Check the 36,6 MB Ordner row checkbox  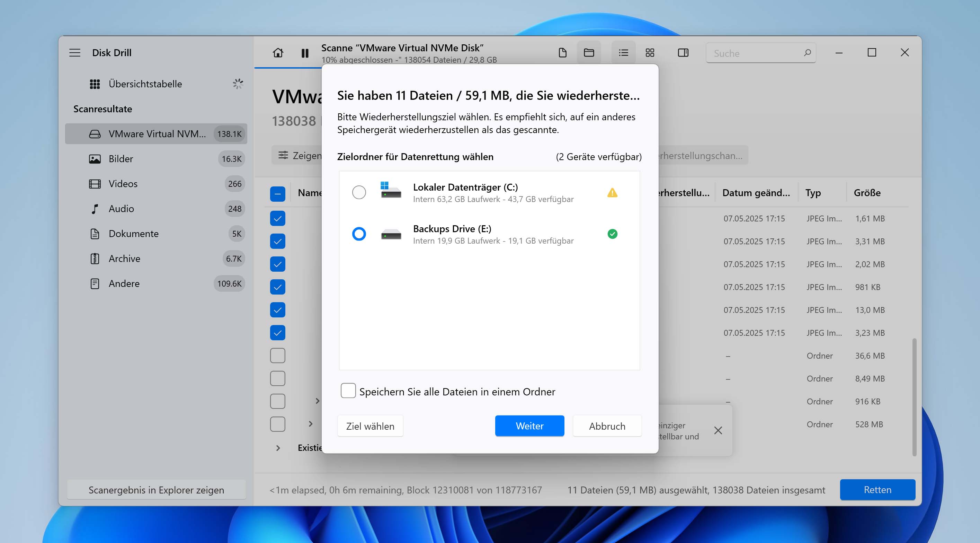pyautogui.click(x=278, y=355)
